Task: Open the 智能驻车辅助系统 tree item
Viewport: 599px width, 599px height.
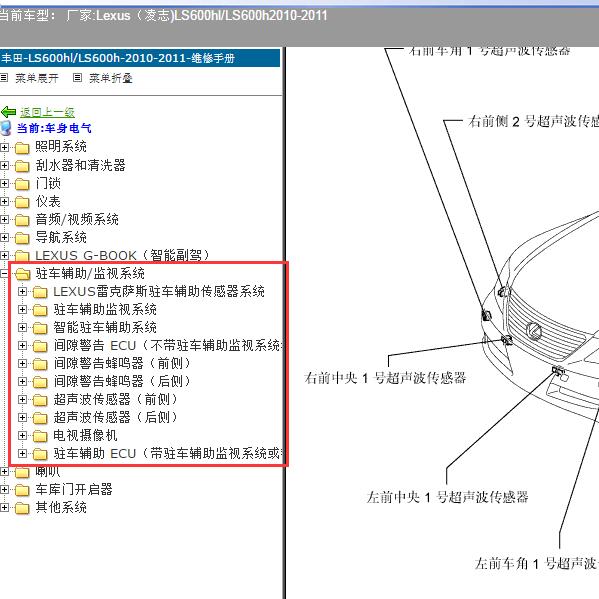Action: point(105,327)
